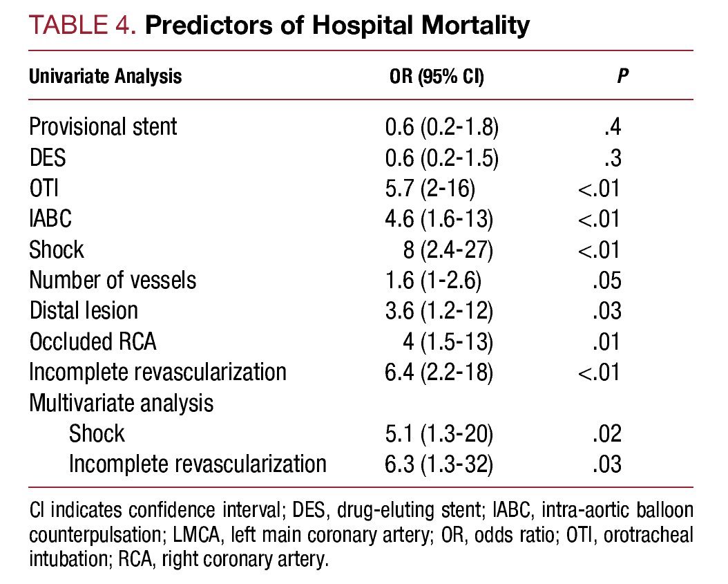728x584 pixels.
Task: Click the "DES" row label
Action: tap(48, 158)
